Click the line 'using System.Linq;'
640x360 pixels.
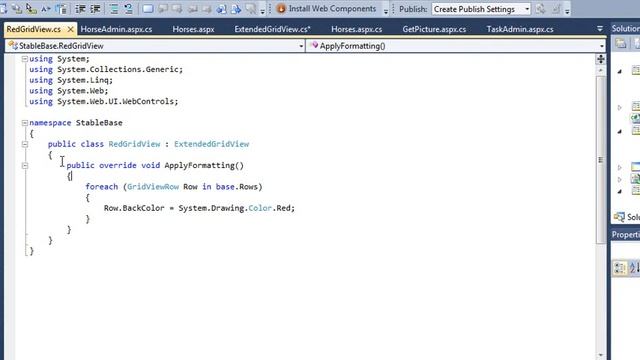(71, 80)
